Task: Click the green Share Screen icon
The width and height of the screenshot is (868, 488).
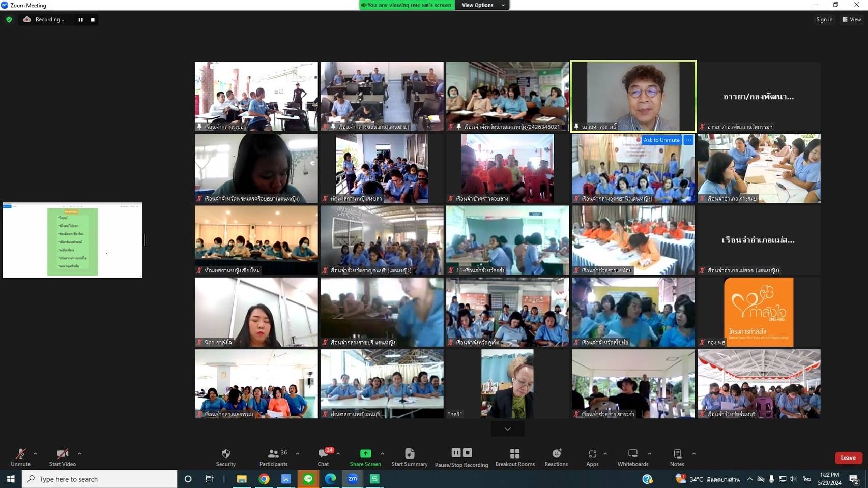Action: [365, 454]
